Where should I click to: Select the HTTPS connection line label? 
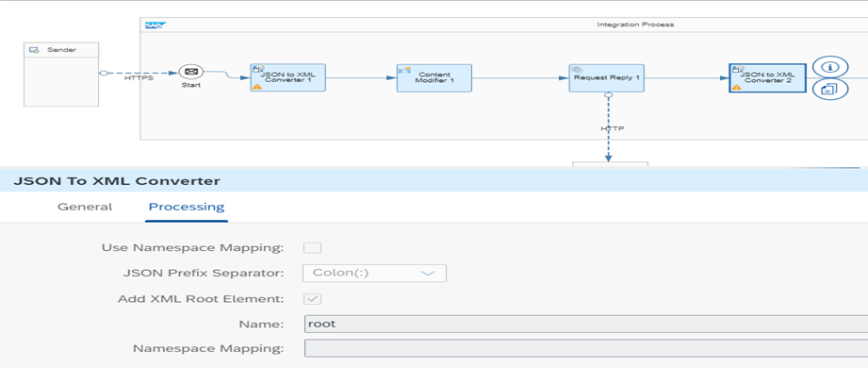(139, 78)
